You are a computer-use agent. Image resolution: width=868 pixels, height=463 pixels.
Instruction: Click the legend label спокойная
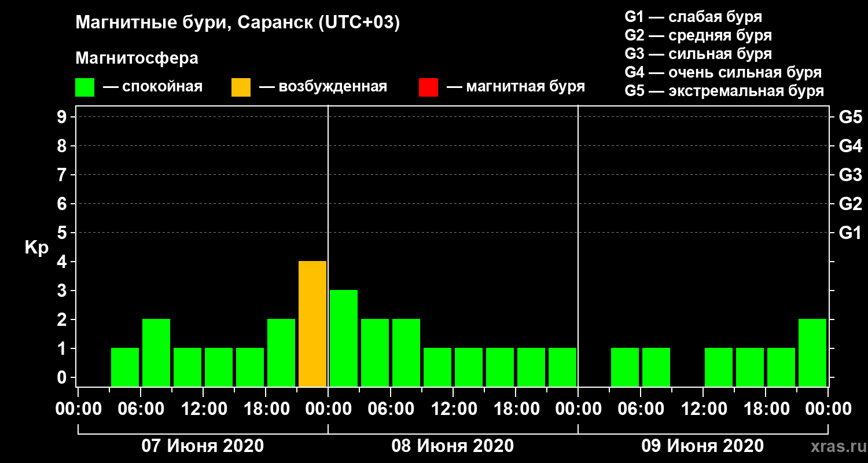tap(163, 87)
